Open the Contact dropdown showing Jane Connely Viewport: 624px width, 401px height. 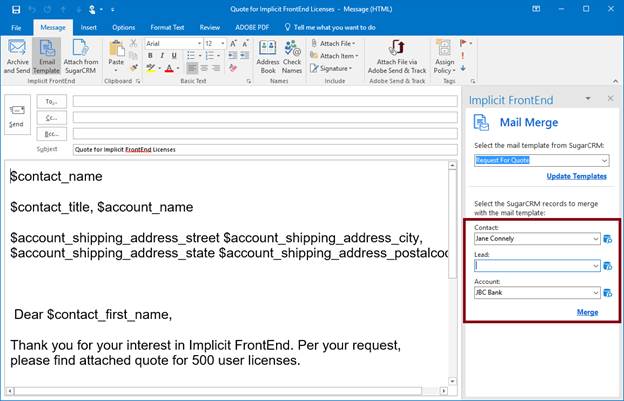[x=596, y=239]
